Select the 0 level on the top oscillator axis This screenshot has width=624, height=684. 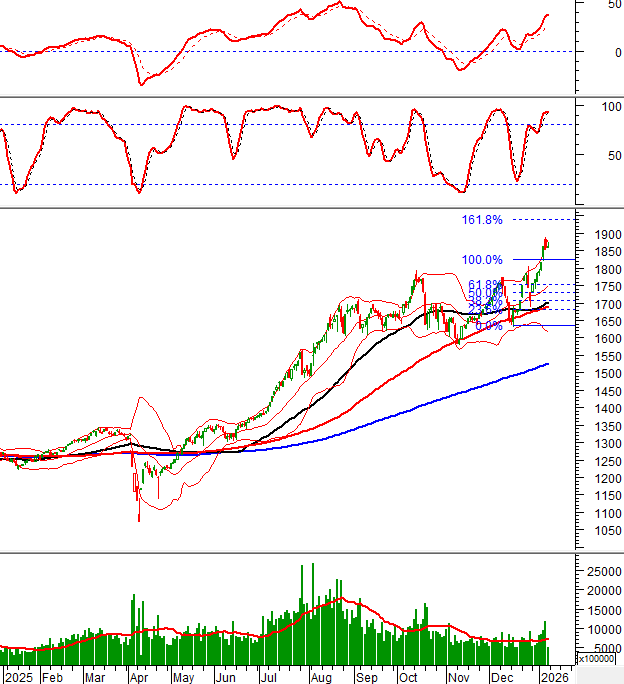coord(603,52)
